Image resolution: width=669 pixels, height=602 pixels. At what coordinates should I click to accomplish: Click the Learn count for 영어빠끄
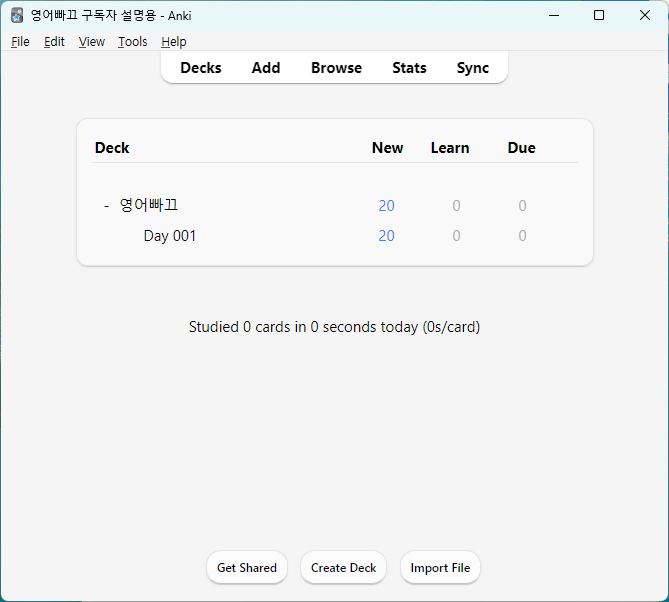click(x=457, y=206)
